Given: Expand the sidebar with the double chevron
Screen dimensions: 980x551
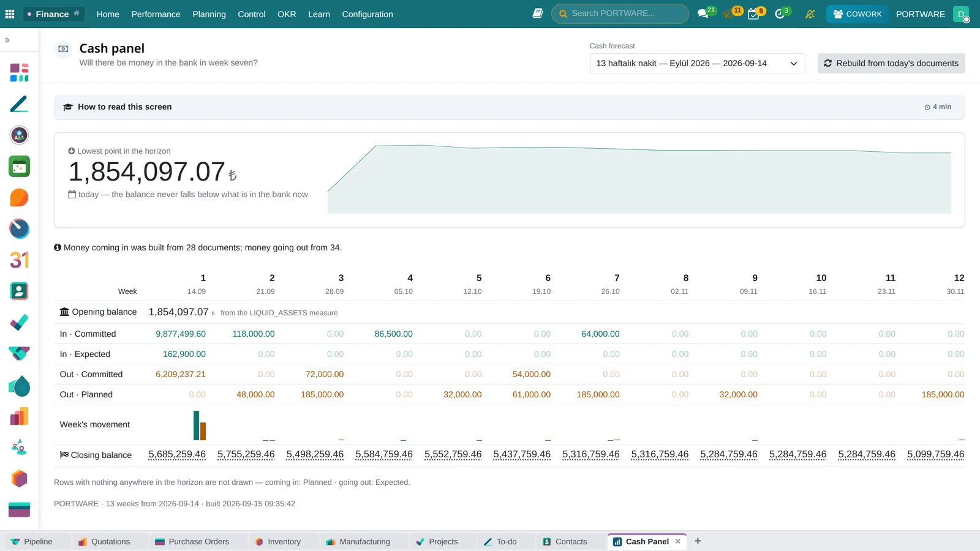Looking at the screenshot, I should pyautogui.click(x=7, y=40).
